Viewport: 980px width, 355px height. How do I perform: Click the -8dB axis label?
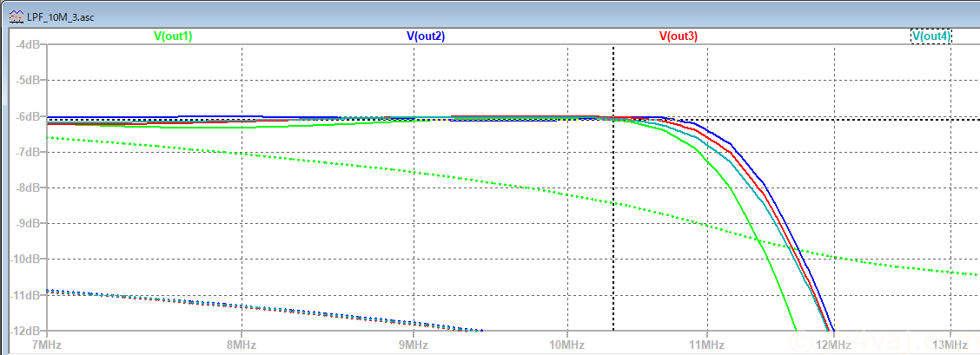pos(30,187)
